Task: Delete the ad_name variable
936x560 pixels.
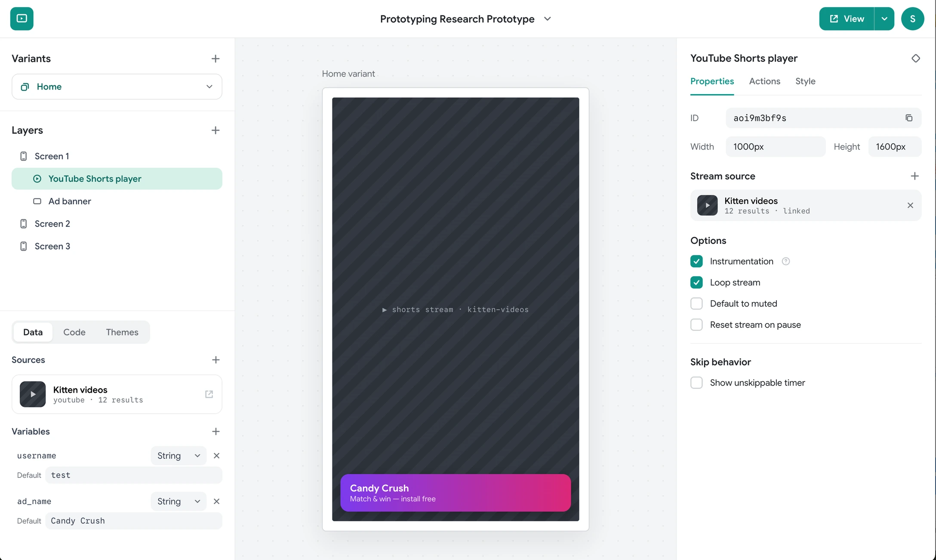Action: [216, 502]
